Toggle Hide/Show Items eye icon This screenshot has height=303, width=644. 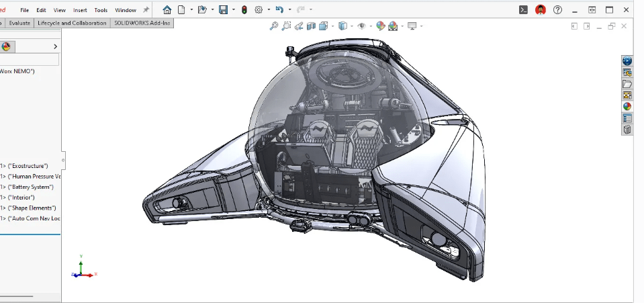[x=361, y=26]
